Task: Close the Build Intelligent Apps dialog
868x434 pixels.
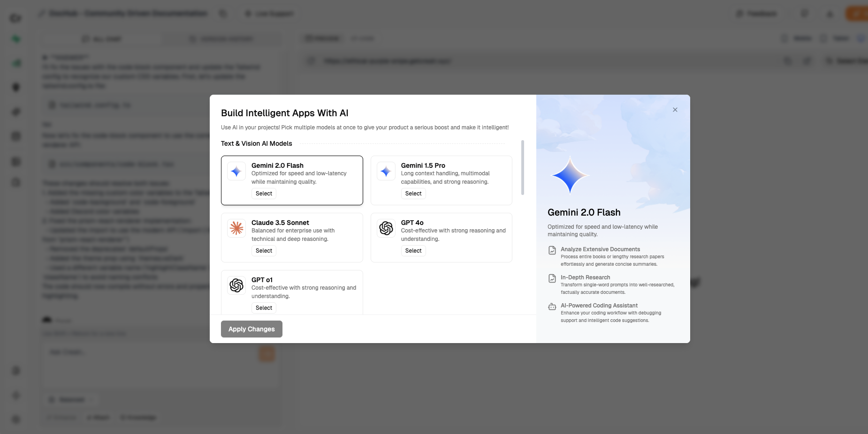Action: coord(675,110)
